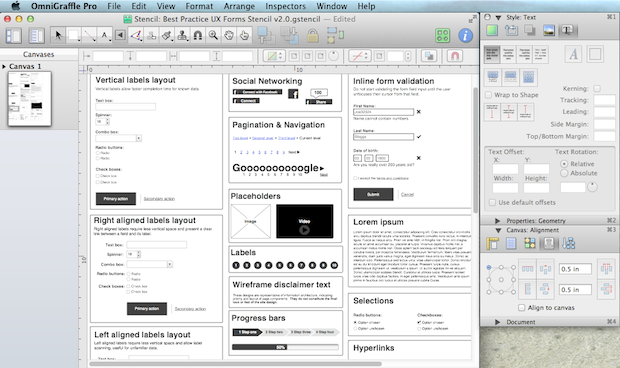This screenshot has width=620, height=368.
Task: Open the Canvas Size ruler inspector icon
Action: pos(492,243)
